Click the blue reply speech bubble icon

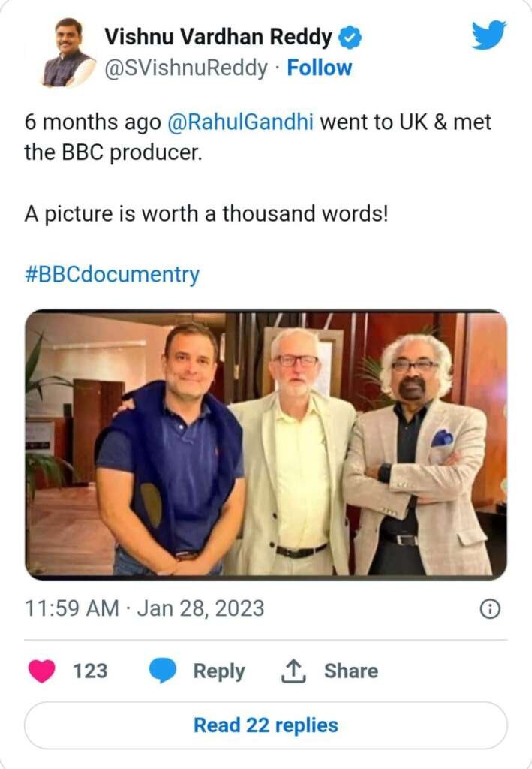point(162,670)
